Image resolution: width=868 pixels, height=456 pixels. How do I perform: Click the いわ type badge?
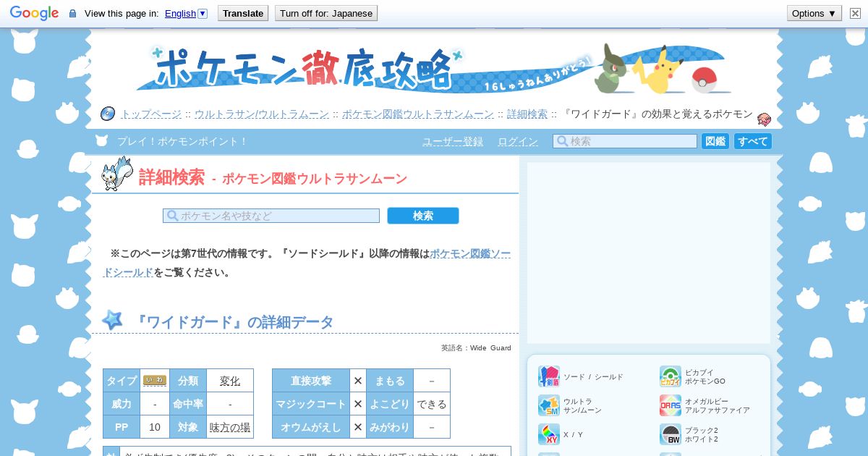click(x=155, y=381)
